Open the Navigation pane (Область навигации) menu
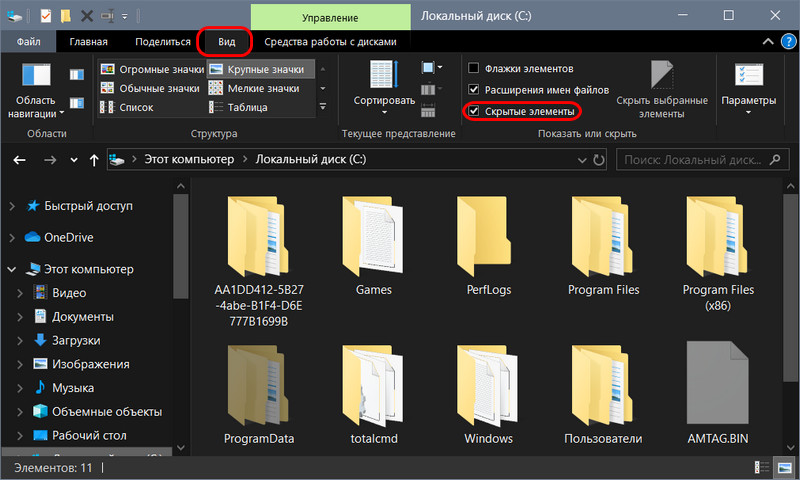Viewport: 800px width, 480px height. click(x=36, y=90)
